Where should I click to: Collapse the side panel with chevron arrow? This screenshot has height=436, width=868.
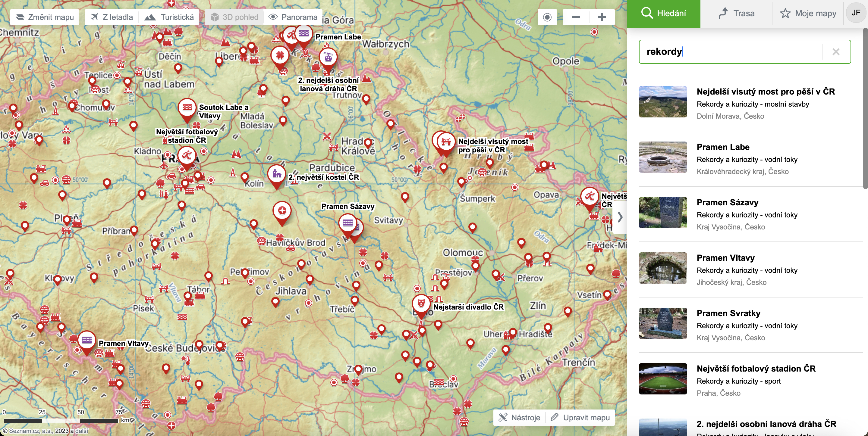tap(620, 217)
